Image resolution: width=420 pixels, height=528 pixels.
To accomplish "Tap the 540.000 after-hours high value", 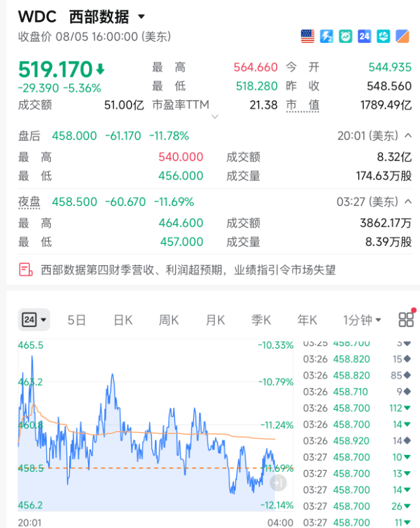I will pos(181,157).
